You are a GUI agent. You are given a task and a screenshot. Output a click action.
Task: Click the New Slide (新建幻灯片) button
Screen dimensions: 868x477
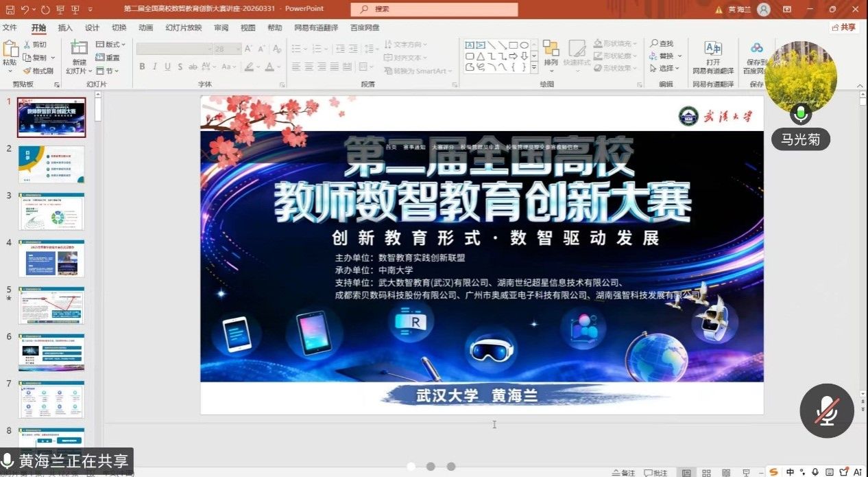click(79, 56)
